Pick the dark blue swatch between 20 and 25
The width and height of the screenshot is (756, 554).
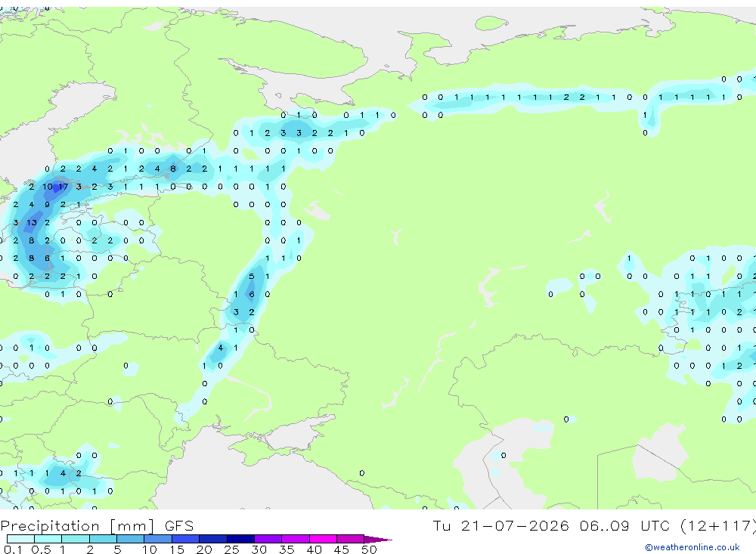click(212, 539)
